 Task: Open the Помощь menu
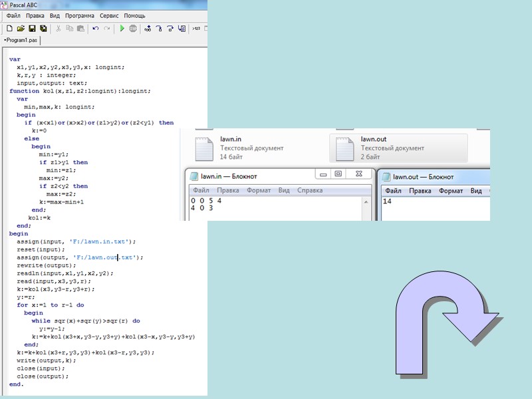tap(135, 15)
